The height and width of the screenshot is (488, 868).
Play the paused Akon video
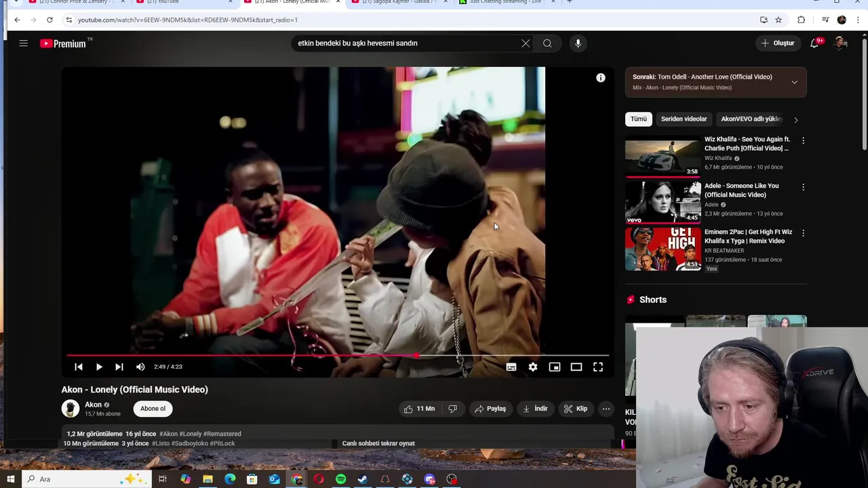(99, 367)
